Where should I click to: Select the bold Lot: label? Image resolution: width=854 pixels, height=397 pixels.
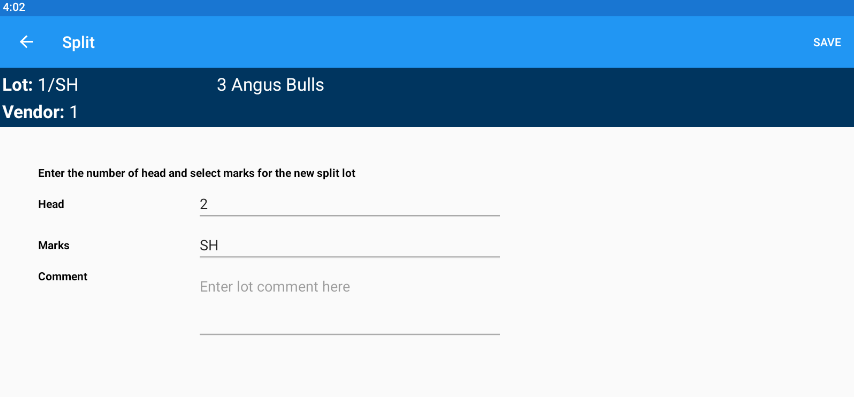(x=18, y=85)
